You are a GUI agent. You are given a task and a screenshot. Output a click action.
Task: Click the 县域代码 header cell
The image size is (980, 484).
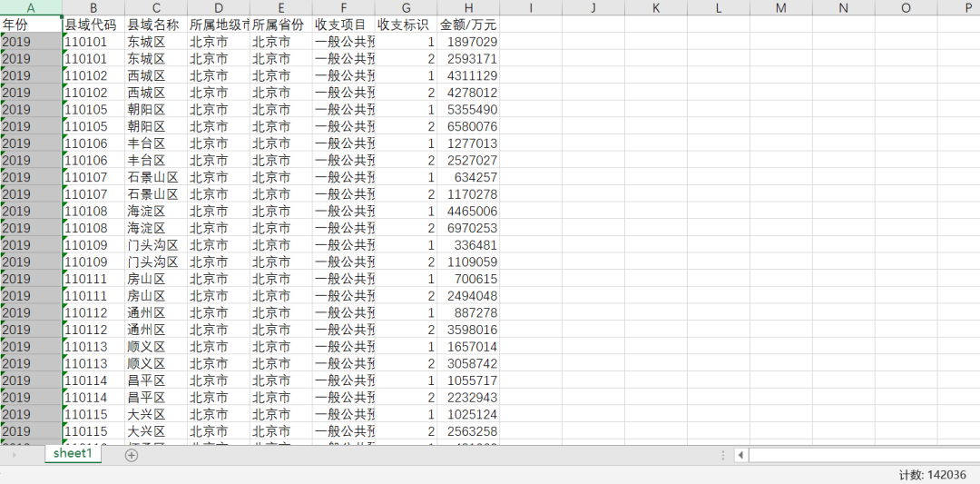pos(93,25)
